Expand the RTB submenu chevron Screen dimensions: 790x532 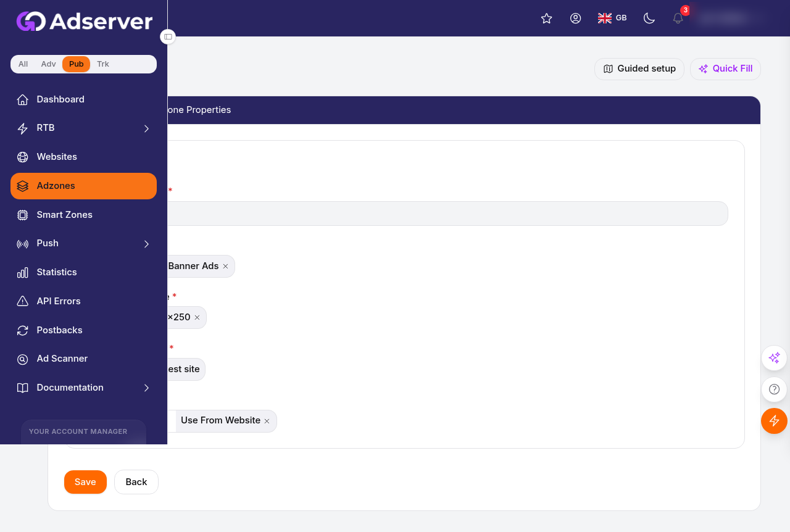[x=146, y=128]
